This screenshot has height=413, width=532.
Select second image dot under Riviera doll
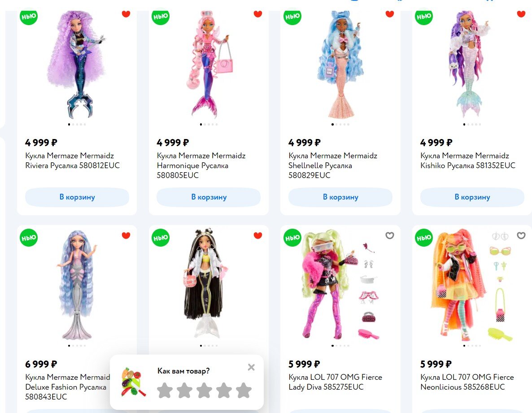click(x=73, y=125)
